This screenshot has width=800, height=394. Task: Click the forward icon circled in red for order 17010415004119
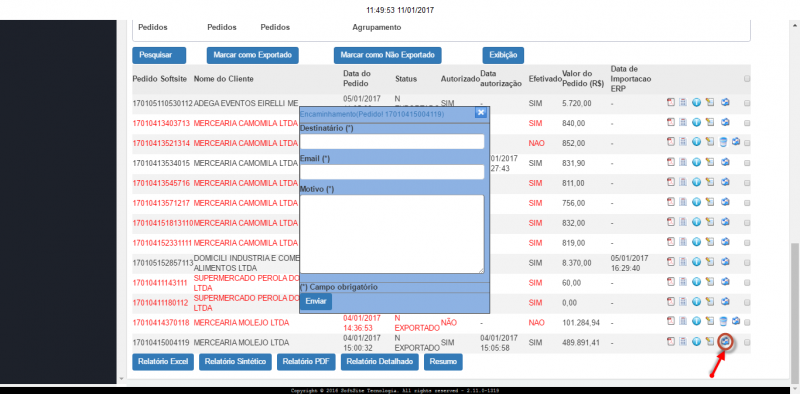726,341
